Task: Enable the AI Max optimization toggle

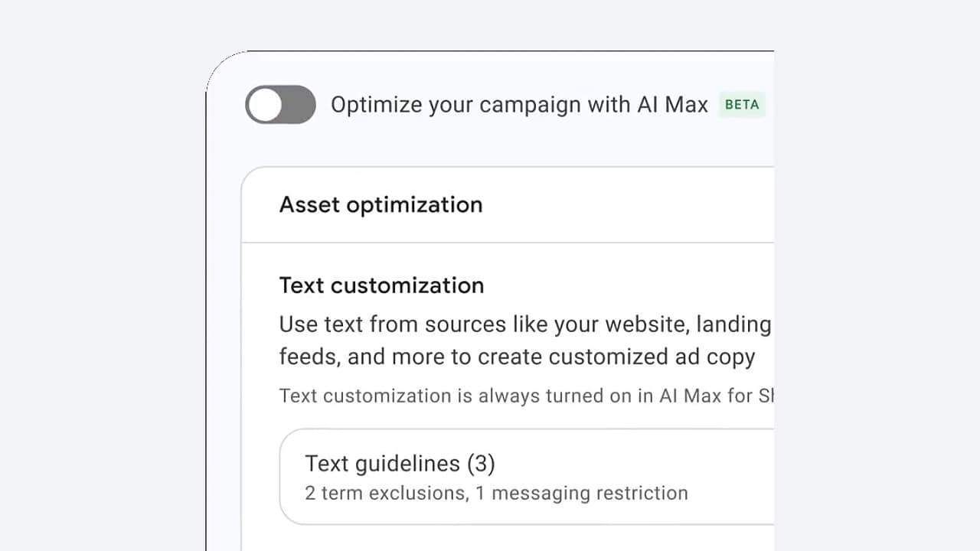Action: (280, 105)
